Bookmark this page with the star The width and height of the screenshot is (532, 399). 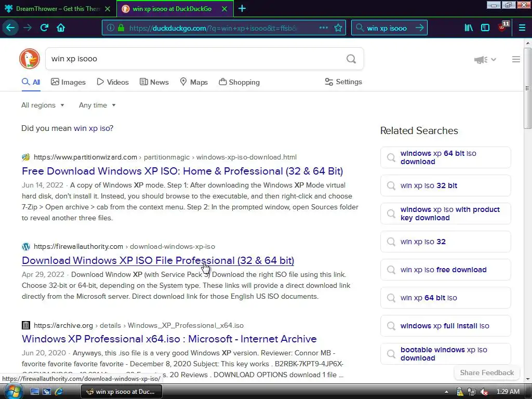pos(338,28)
